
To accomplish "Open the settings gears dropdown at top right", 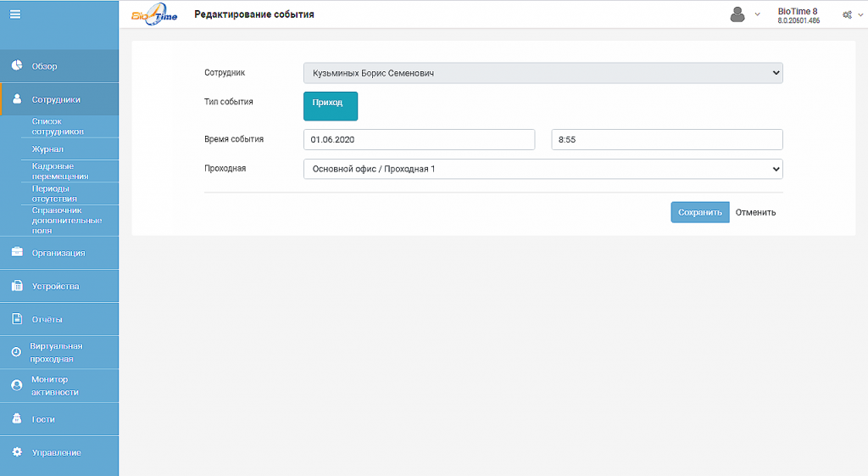I will (852, 15).
